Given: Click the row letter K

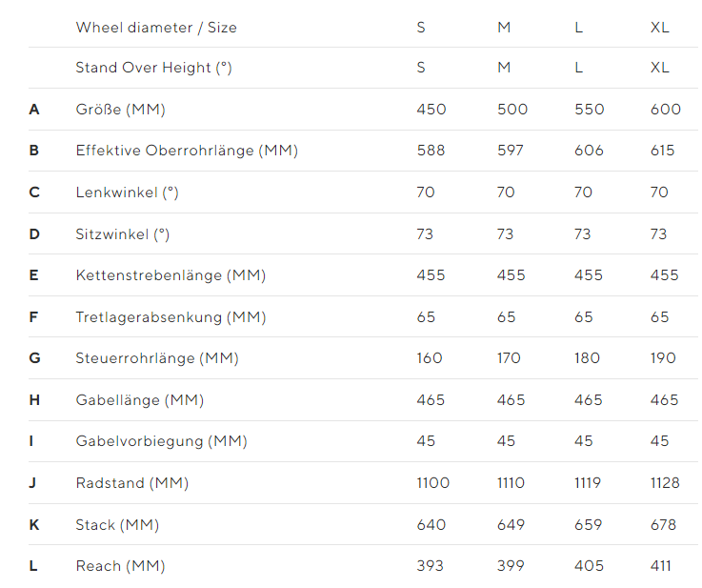Looking at the screenshot, I should tap(34, 525).
